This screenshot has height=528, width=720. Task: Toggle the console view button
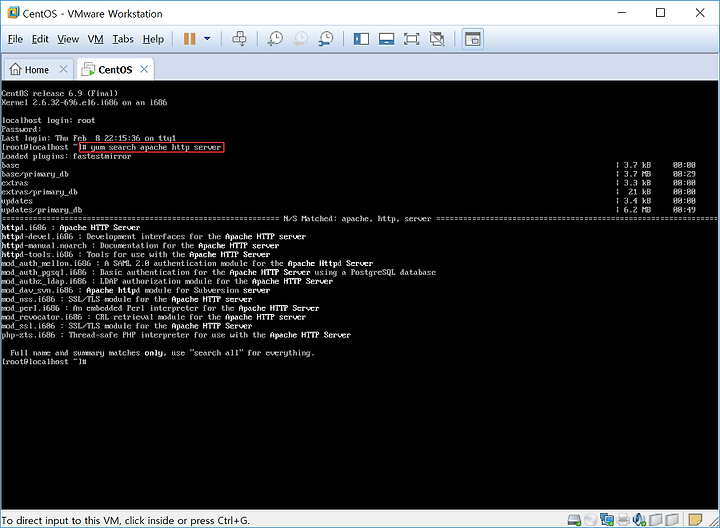coord(472,39)
